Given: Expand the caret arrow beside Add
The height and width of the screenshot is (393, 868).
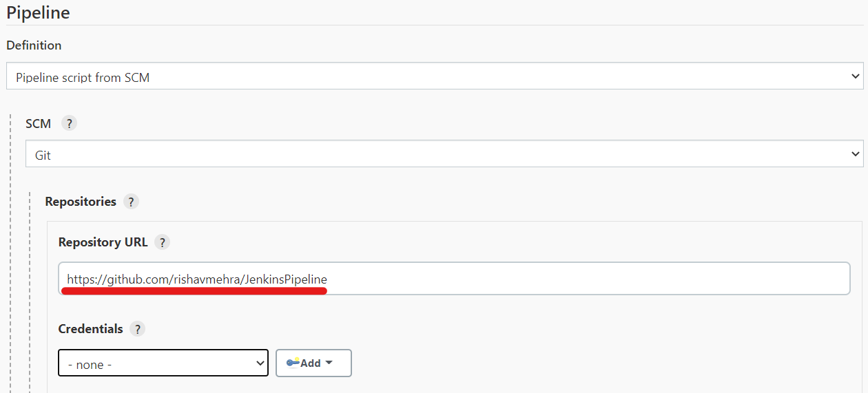Looking at the screenshot, I should [x=329, y=363].
